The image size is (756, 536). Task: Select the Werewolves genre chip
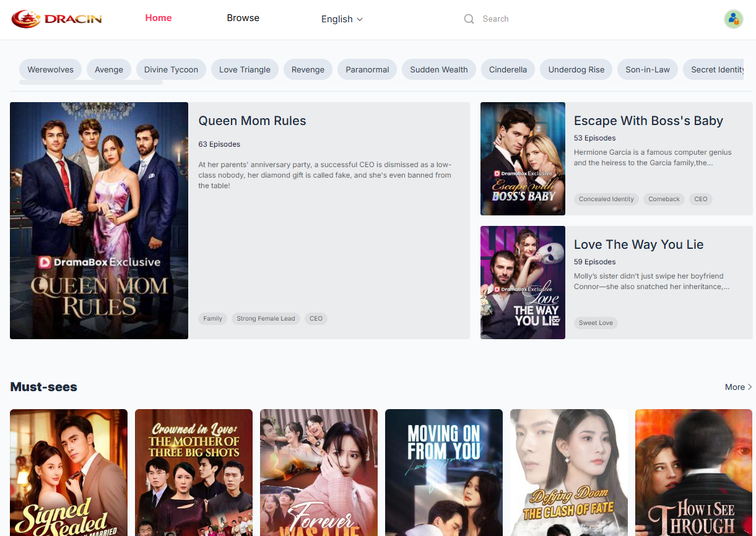tap(51, 69)
